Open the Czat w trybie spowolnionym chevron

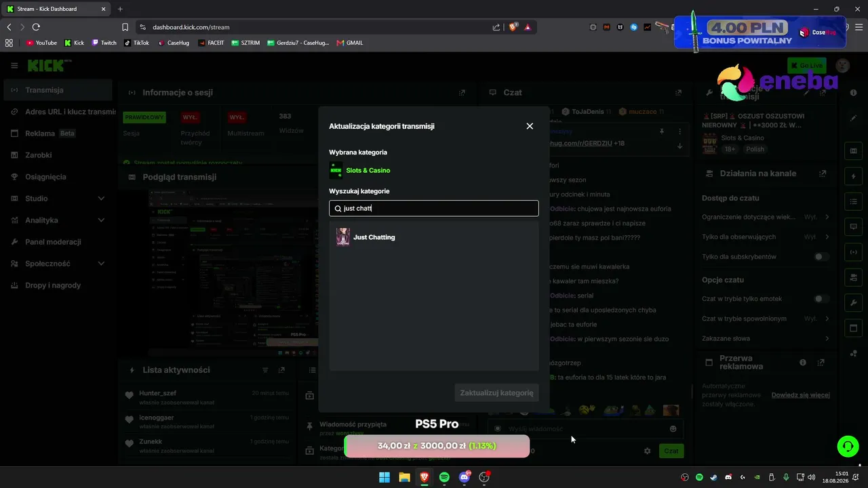827,319
